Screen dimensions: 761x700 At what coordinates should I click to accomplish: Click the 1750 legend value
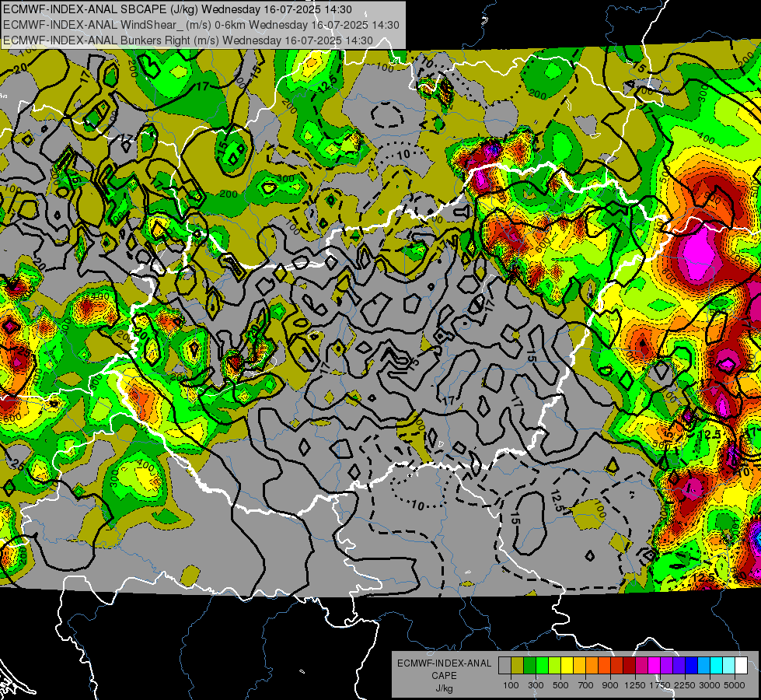(x=660, y=685)
